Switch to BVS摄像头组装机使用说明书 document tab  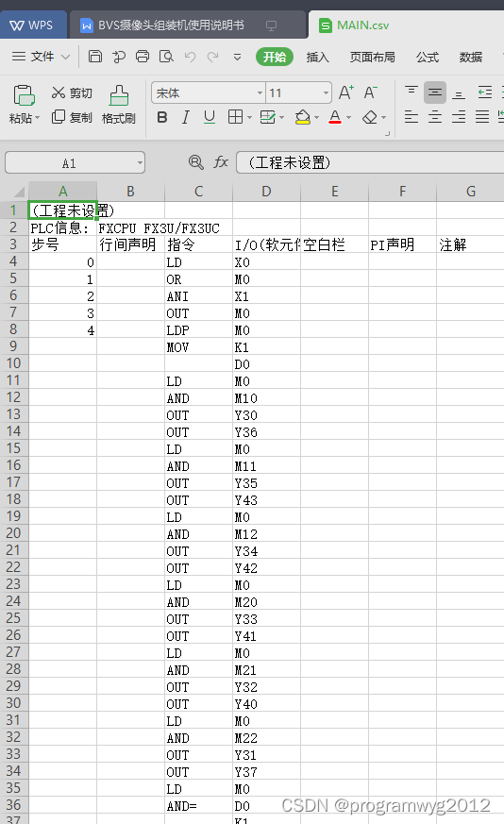(187, 25)
